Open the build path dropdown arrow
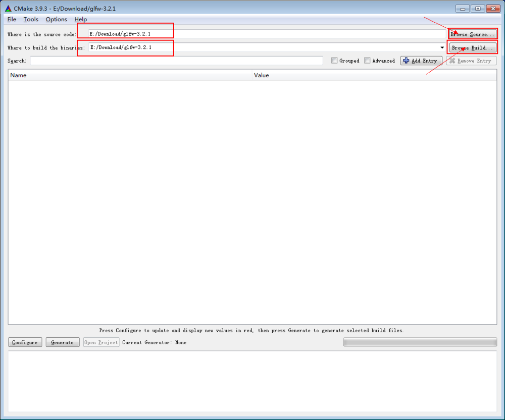The width and height of the screenshot is (505, 420). (442, 47)
